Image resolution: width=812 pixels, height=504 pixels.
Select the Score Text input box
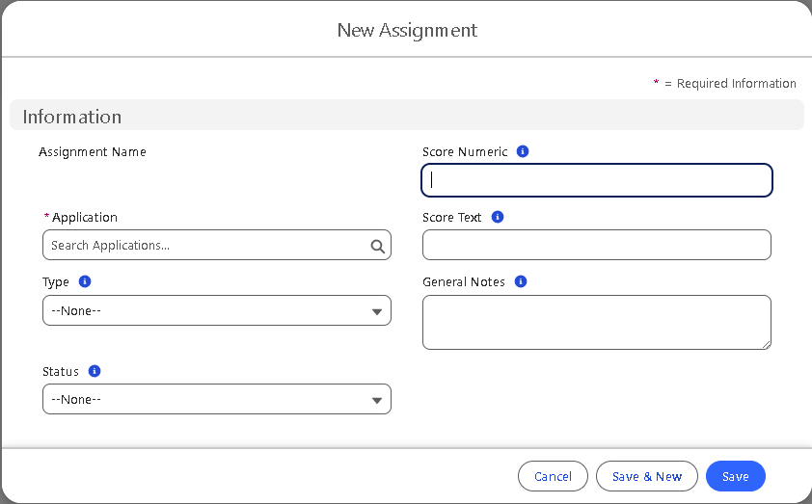[597, 245]
